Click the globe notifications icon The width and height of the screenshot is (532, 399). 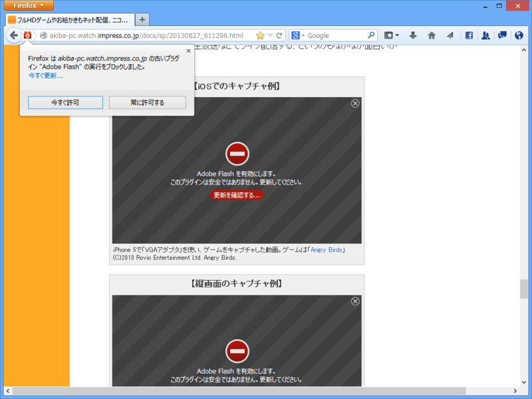519,35
